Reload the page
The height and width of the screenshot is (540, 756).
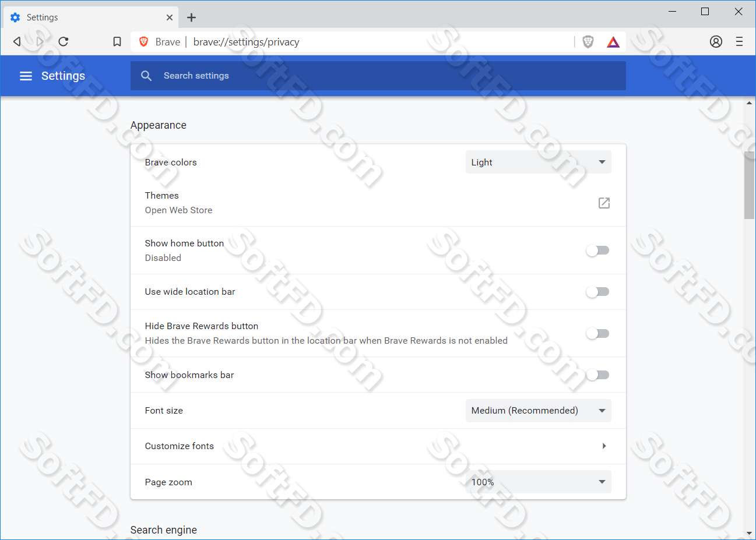tap(64, 41)
